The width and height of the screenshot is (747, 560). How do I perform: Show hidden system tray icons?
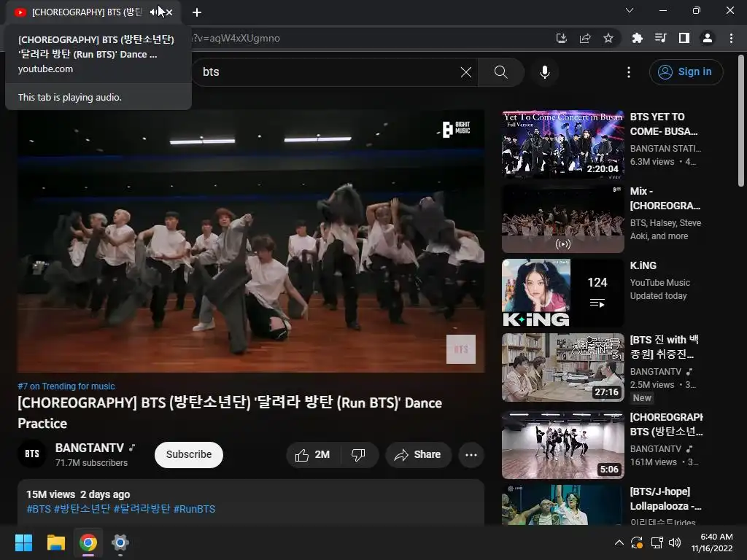tap(619, 542)
